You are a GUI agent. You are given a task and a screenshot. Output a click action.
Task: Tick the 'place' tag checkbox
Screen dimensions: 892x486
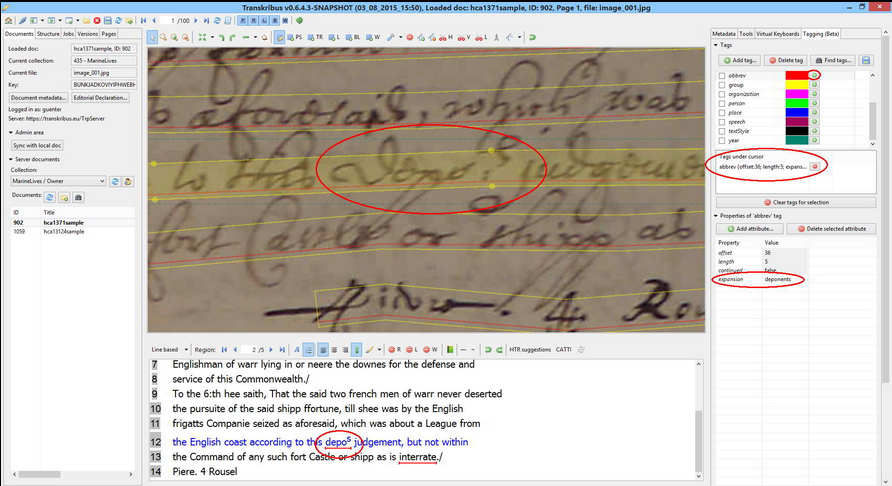pos(722,113)
